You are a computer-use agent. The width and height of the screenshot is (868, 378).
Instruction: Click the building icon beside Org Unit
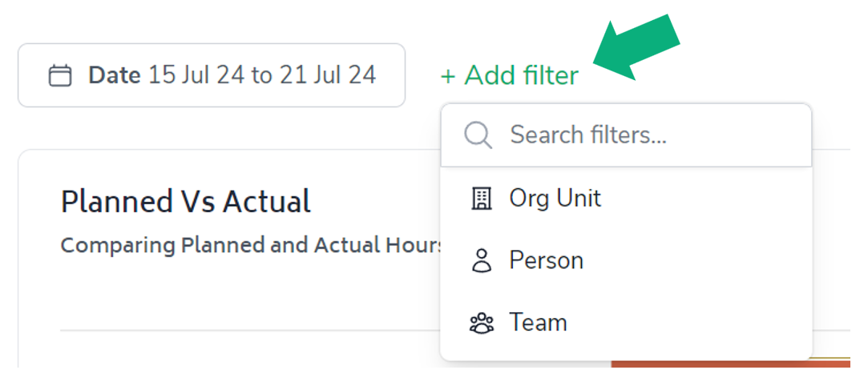click(481, 199)
